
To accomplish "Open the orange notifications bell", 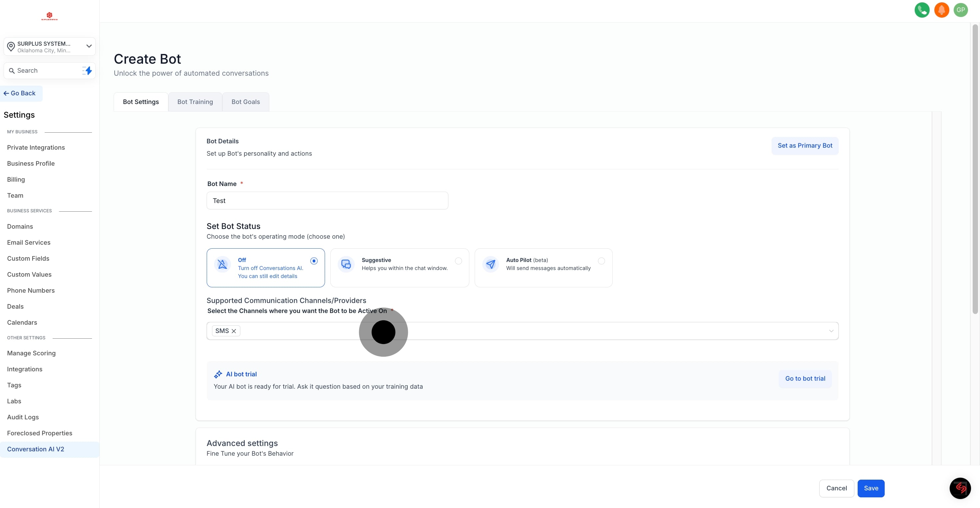I will tap(941, 10).
